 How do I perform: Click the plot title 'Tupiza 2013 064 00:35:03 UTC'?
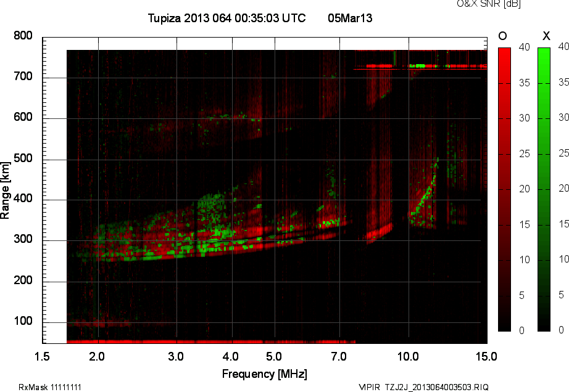point(227,18)
